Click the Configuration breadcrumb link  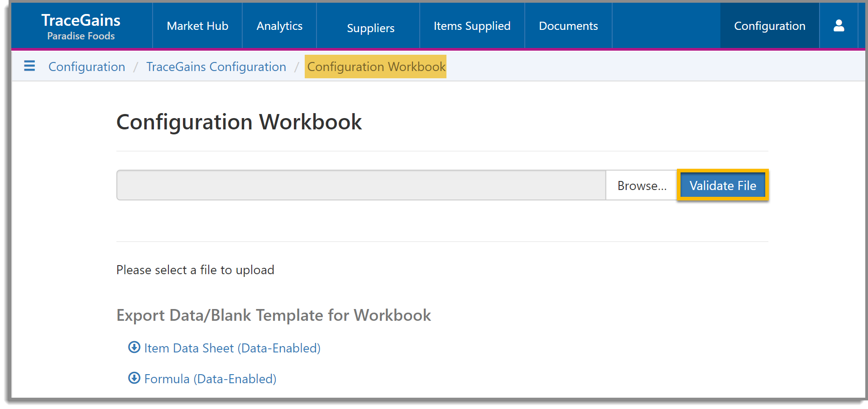click(86, 67)
